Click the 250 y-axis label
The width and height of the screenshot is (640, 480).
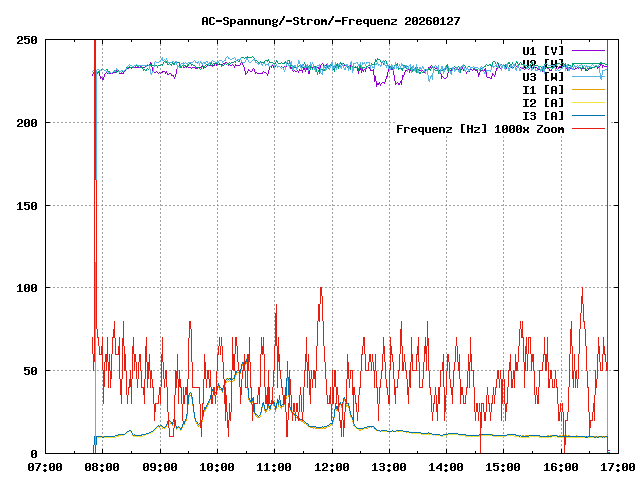(27, 40)
